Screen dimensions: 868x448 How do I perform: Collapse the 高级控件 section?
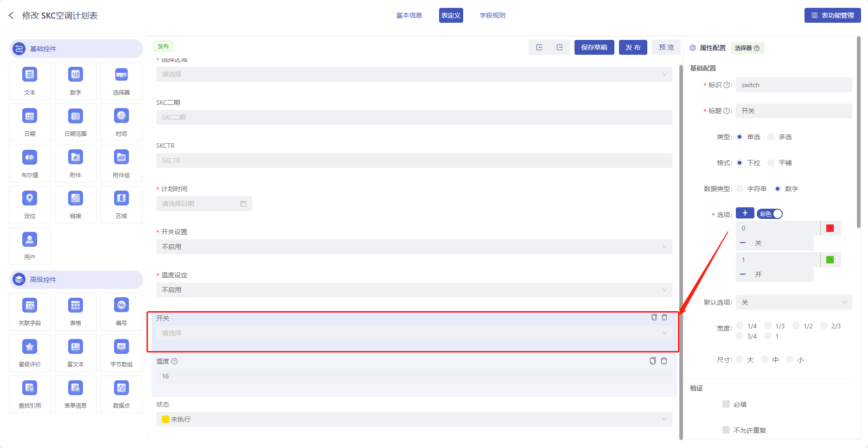click(76, 280)
